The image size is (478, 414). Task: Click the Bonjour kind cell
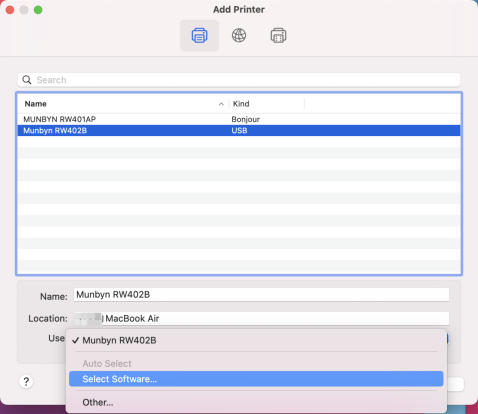click(245, 119)
